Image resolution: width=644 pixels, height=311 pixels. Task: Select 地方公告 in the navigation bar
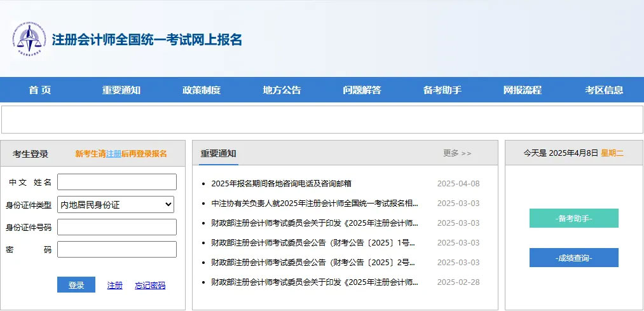point(282,90)
